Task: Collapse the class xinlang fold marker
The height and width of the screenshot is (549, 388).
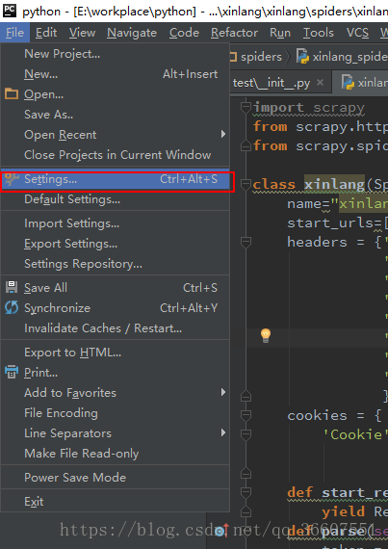Action: point(246,183)
